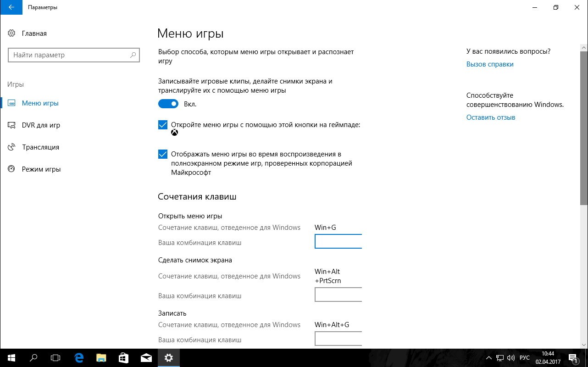
Task: Open the Windows Start menu
Action: (11, 358)
